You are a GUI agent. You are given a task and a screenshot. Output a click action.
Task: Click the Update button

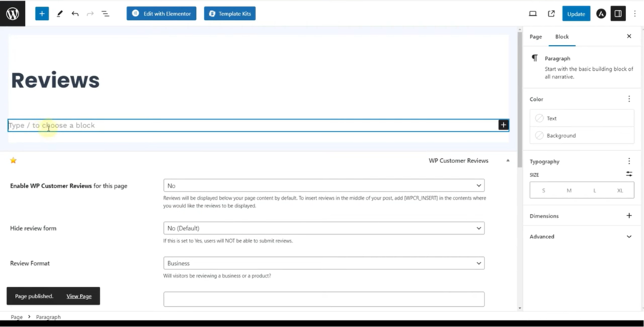[x=576, y=14]
